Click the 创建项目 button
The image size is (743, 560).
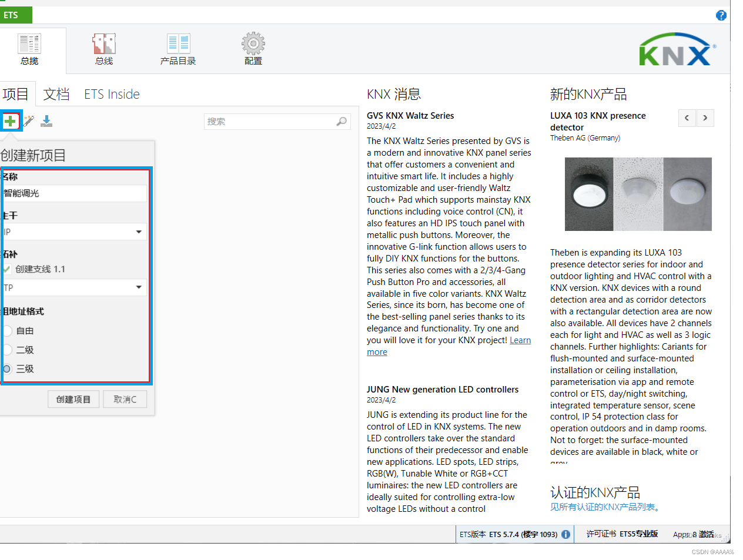click(x=73, y=399)
